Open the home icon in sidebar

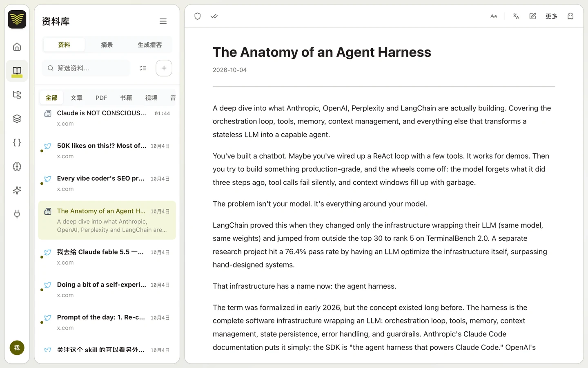point(17,47)
